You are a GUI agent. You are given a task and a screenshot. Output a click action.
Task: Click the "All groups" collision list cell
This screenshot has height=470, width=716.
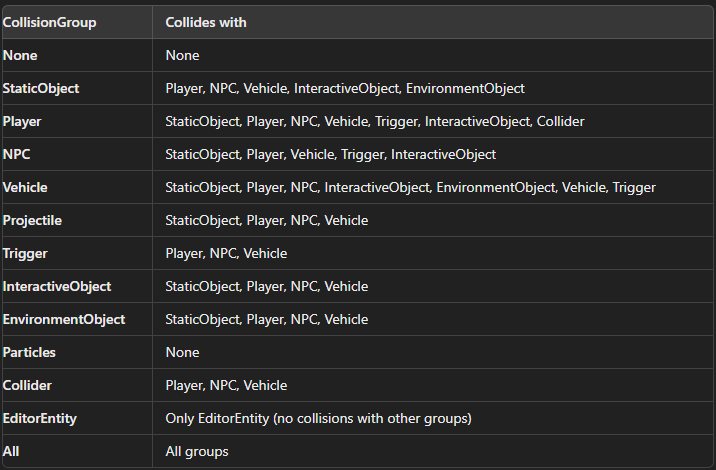(197, 451)
